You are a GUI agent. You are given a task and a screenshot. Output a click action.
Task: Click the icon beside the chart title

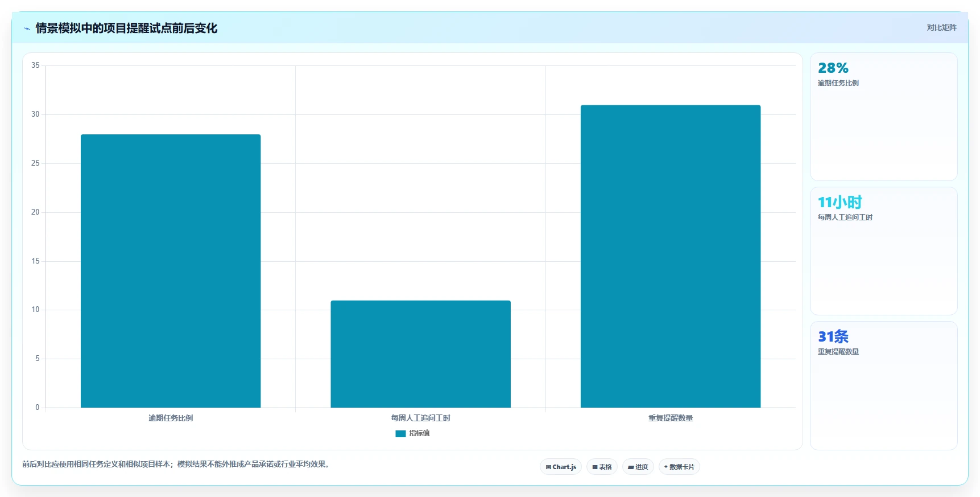tap(27, 28)
